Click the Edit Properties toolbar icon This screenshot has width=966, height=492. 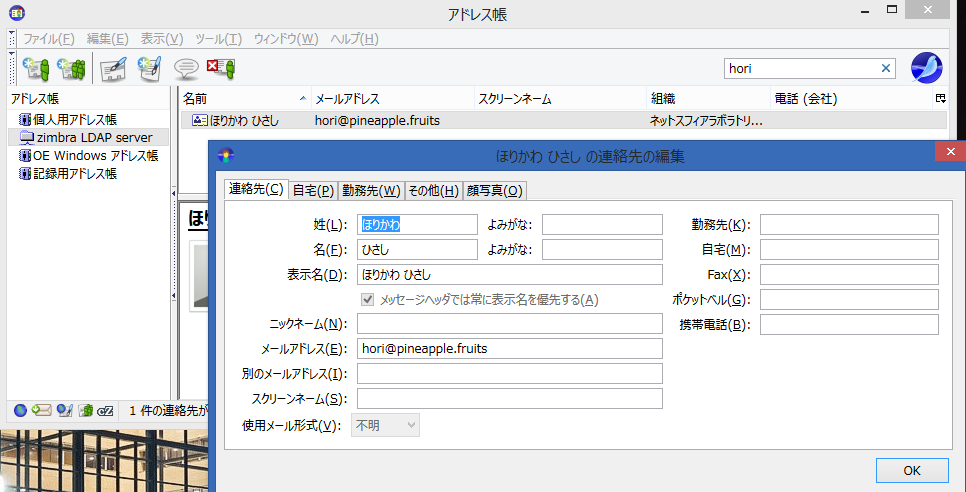click(x=113, y=69)
